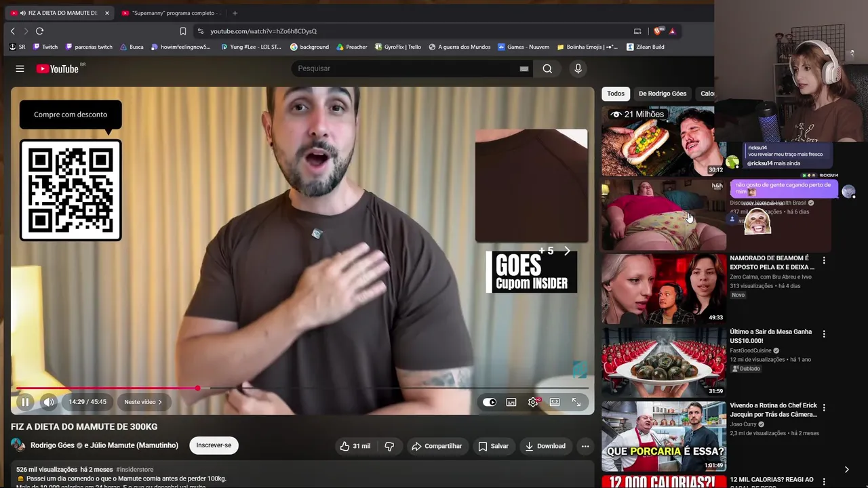Click the Joao Curry channel name
Screen dimensions: 868x488
(743, 424)
